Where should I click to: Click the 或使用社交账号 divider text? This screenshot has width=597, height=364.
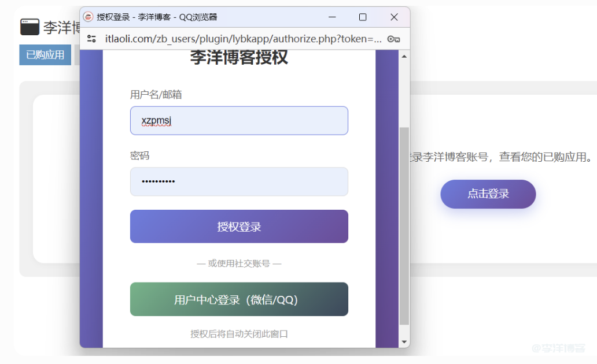[239, 263]
